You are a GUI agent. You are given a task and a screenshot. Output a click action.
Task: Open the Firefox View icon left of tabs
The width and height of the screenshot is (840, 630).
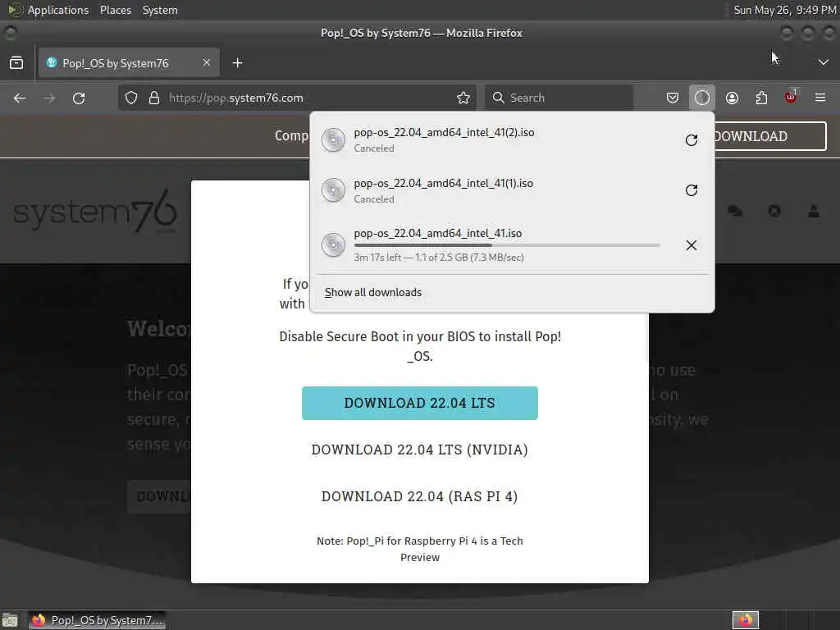pyautogui.click(x=16, y=63)
